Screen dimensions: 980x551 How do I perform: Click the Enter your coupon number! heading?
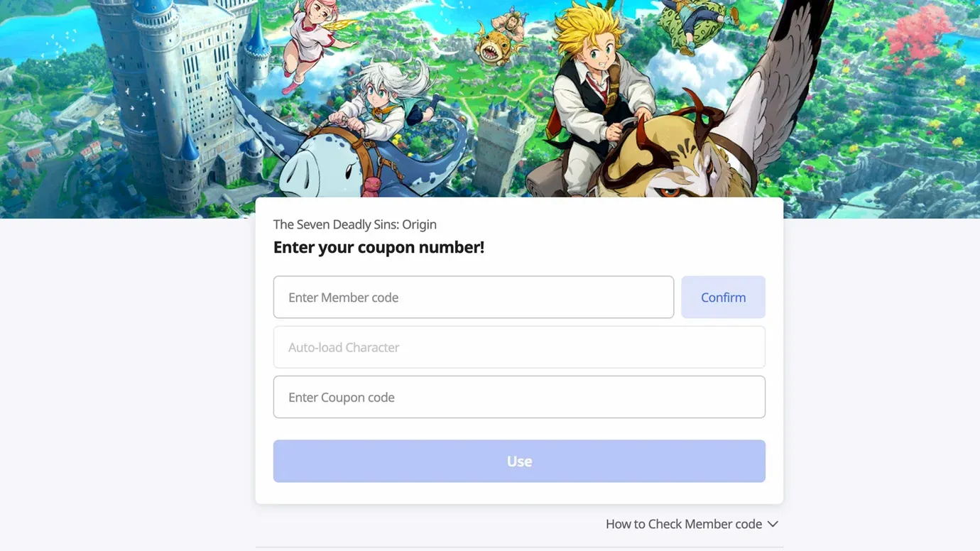pyautogui.click(x=379, y=247)
